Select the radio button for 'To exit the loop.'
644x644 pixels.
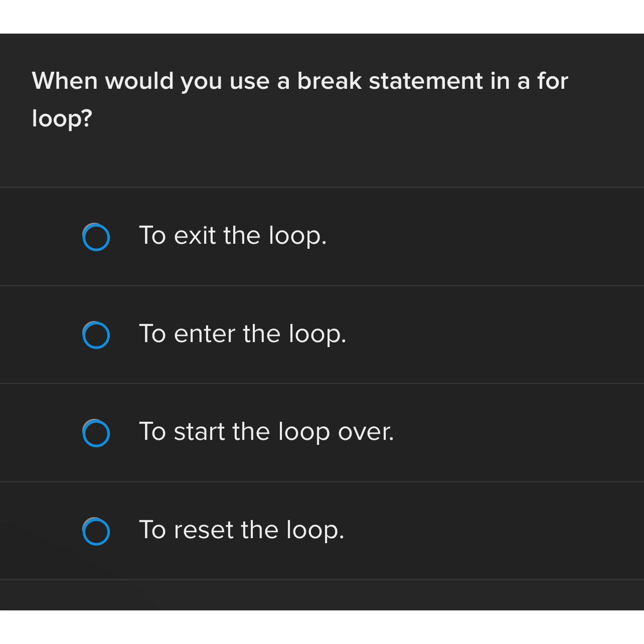tap(96, 236)
